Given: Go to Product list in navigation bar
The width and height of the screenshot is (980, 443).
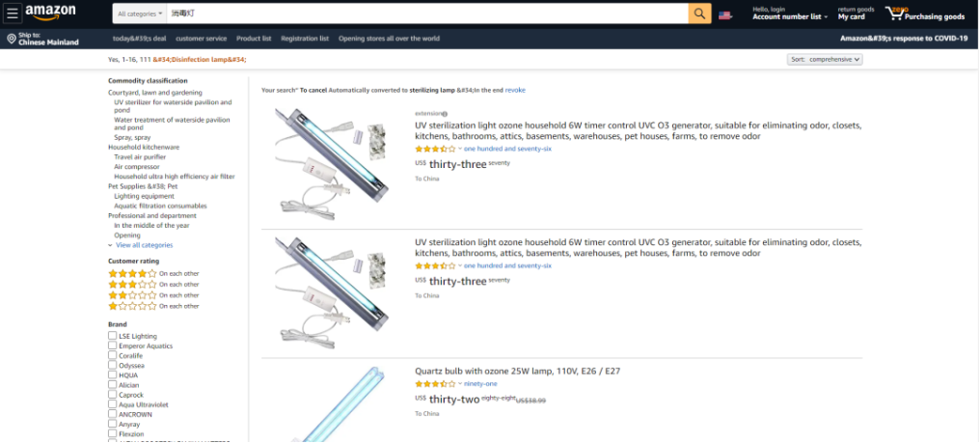Looking at the screenshot, I should (254, 39).
